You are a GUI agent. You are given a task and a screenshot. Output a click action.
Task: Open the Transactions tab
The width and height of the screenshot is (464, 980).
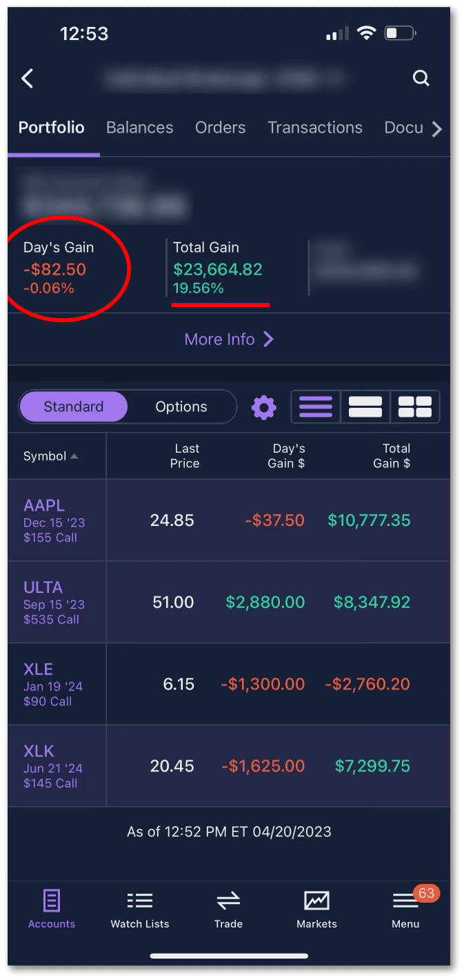pos(314,128)
